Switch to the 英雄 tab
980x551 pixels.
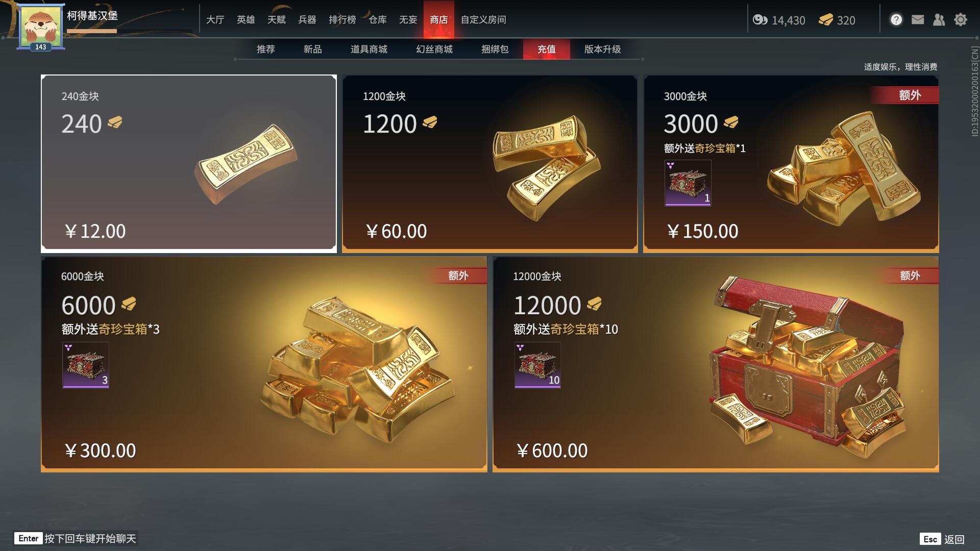pos(246,19)
